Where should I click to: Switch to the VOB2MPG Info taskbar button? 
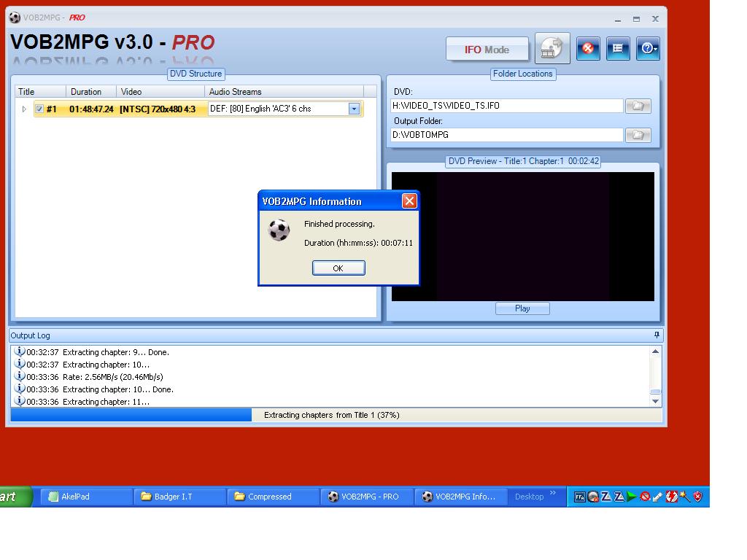(460, 497)
